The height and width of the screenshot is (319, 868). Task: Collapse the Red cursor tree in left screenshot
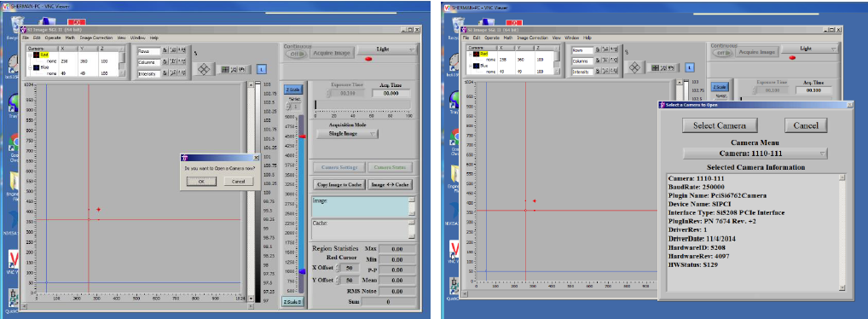click(x=31, y=55)
